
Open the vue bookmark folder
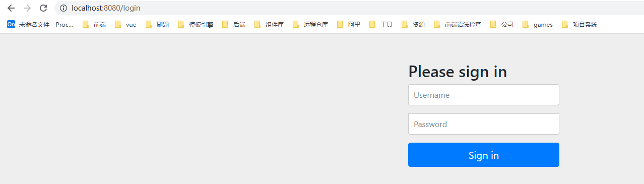(125, 24)
